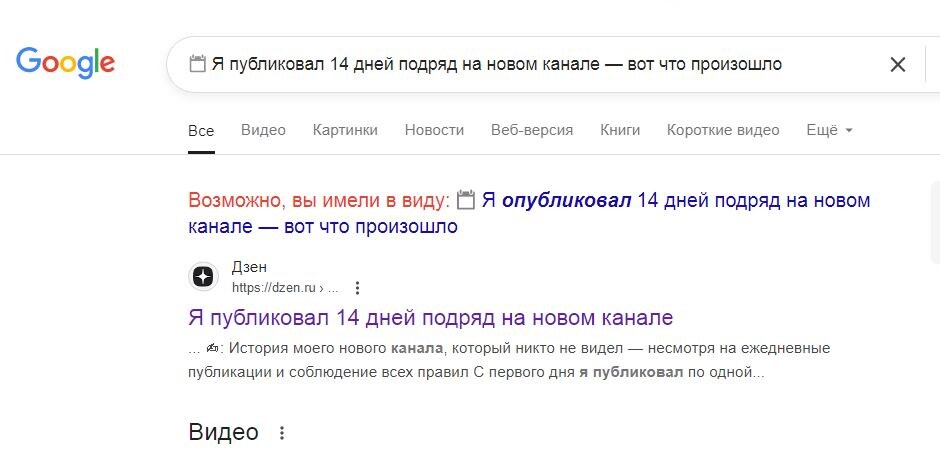Open the three-dot menu next to Видео
Screen dimensions: 940x463
[x=282, y=433]
